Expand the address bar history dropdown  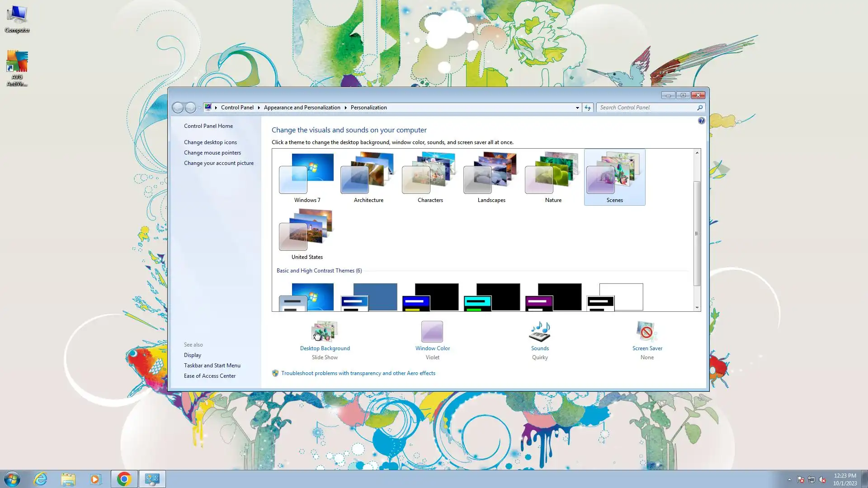[x=577, y=108]
